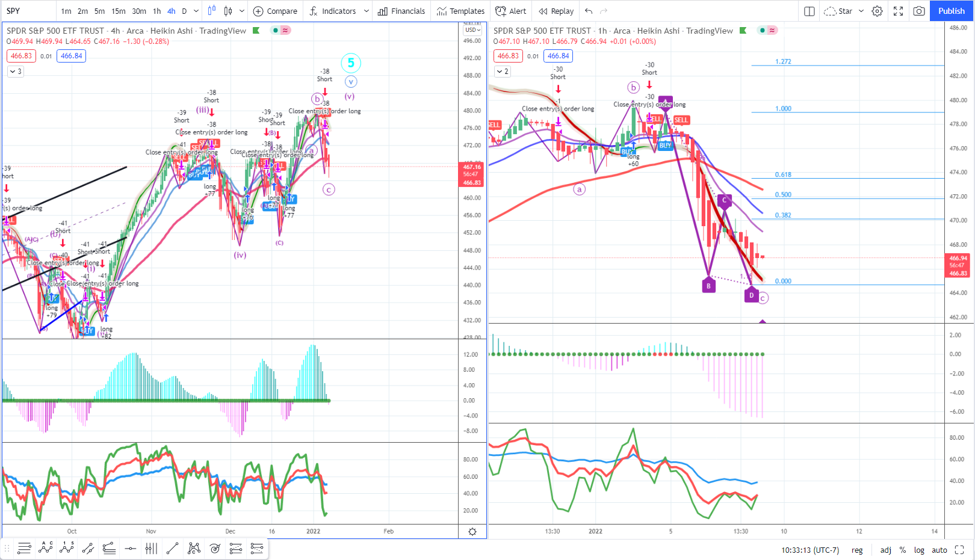Expand right chart indicator legend showing 2
The image size is (975, 560).
(x=503, y=72)
